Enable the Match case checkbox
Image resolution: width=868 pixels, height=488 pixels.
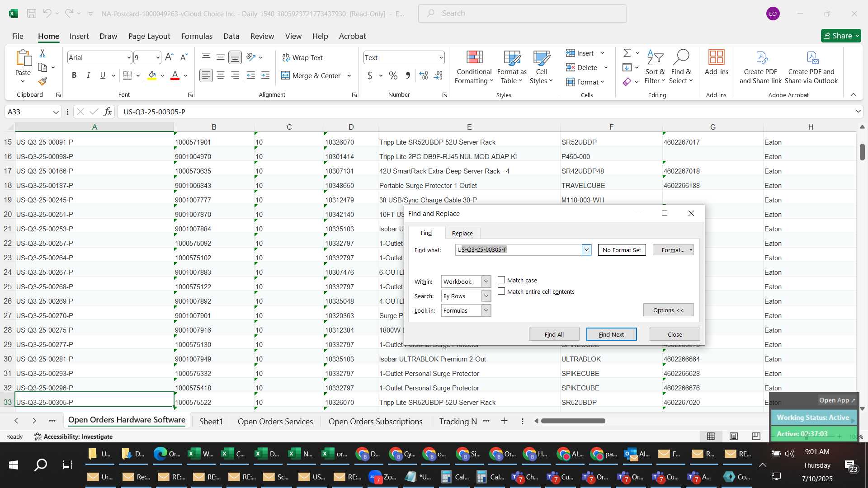point(501,280)
